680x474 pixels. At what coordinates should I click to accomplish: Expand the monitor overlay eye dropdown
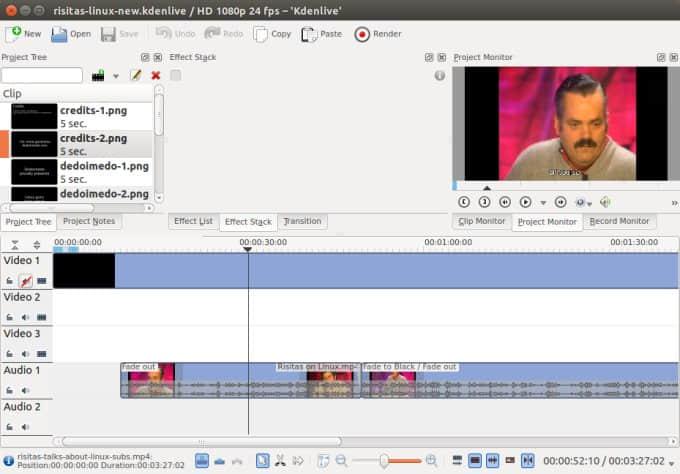pos(590,201)
